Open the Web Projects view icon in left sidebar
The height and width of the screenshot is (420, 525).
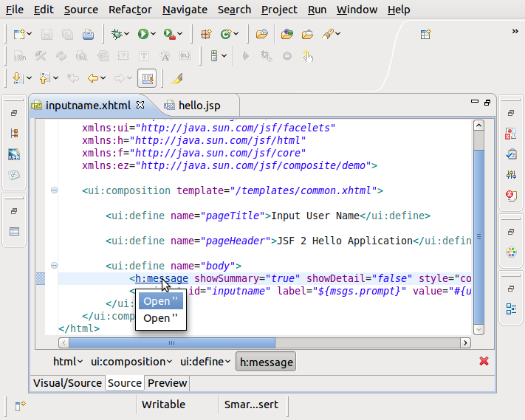point(14,155)
